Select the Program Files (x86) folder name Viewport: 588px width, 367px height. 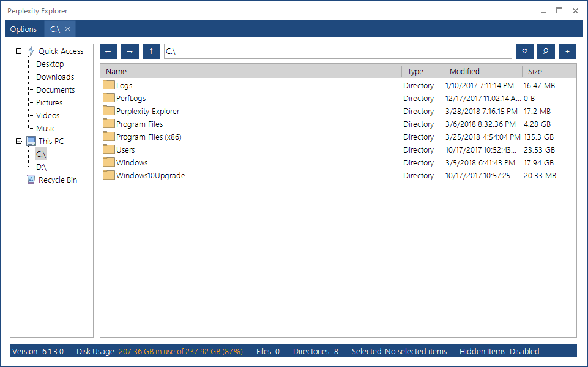pyautogui.click(x=149, y=137)
